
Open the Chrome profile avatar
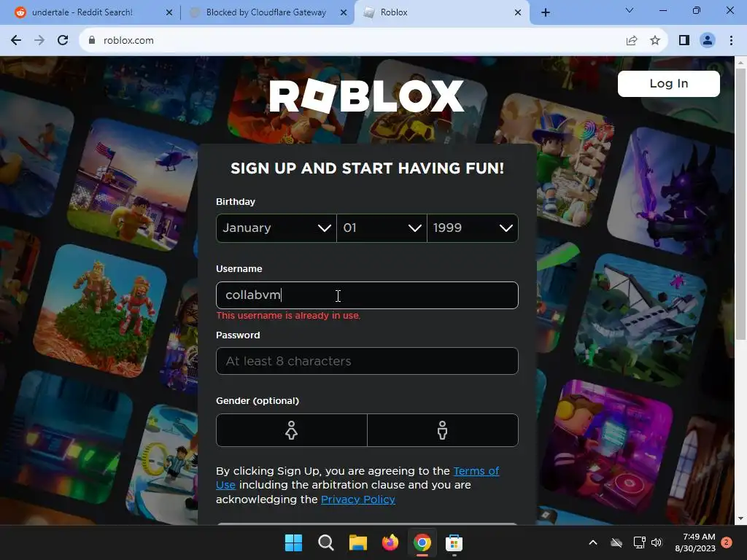tap(708, 41)
